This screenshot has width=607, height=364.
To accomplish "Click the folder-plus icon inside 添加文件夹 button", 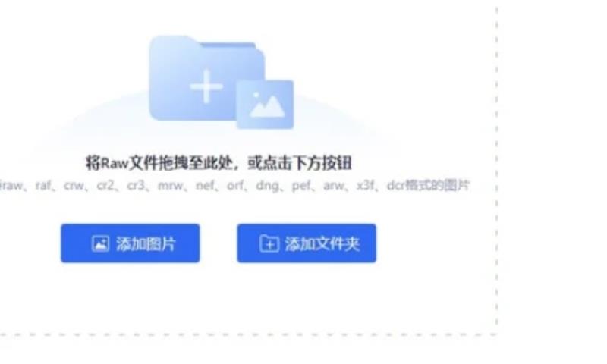I will click(x=269, y=243).
